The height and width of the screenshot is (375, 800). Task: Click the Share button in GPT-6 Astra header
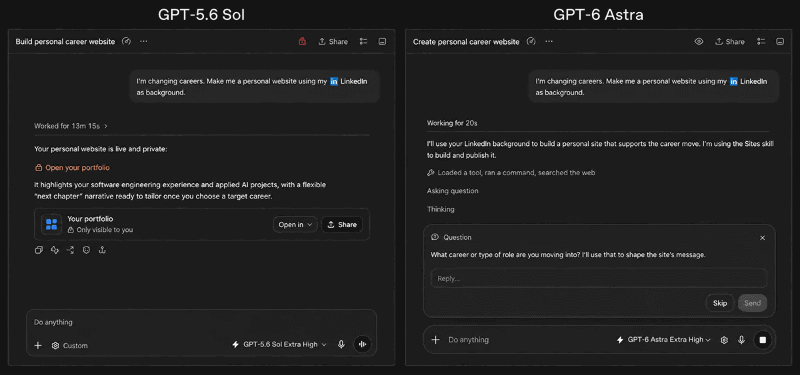[x=730, y=42]
